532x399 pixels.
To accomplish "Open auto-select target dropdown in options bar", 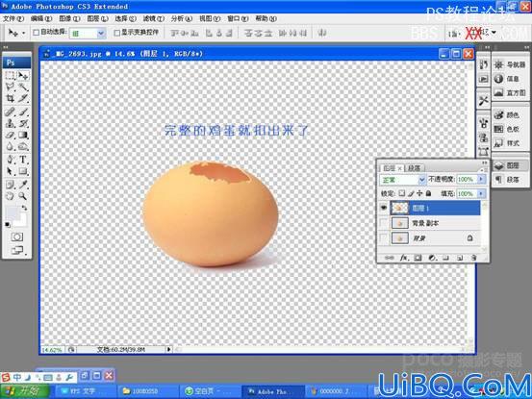I will pos(88,33).
